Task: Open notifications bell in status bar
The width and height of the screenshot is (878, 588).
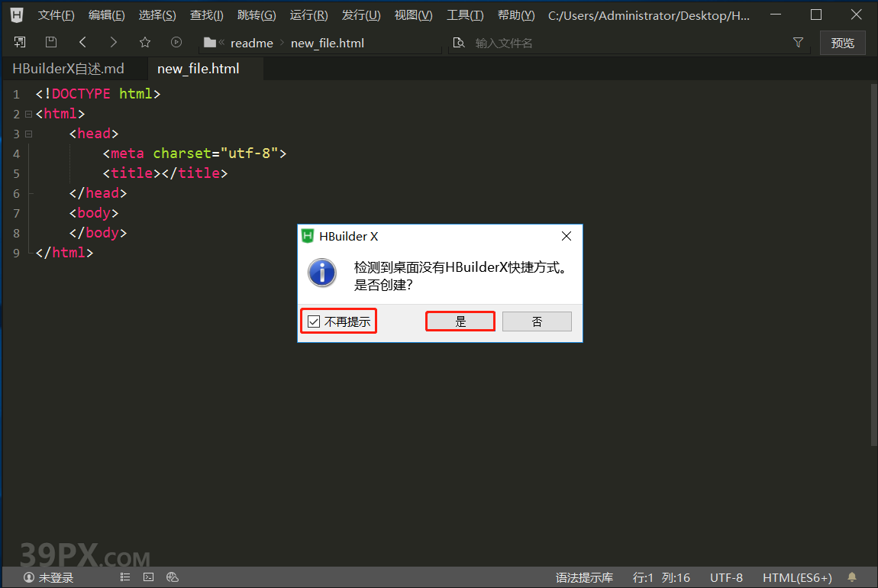Action: pos(852,577)
